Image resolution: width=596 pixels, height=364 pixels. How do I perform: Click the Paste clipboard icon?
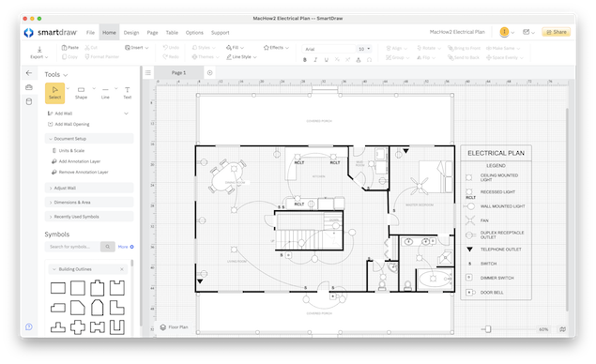tap(64, 48)
